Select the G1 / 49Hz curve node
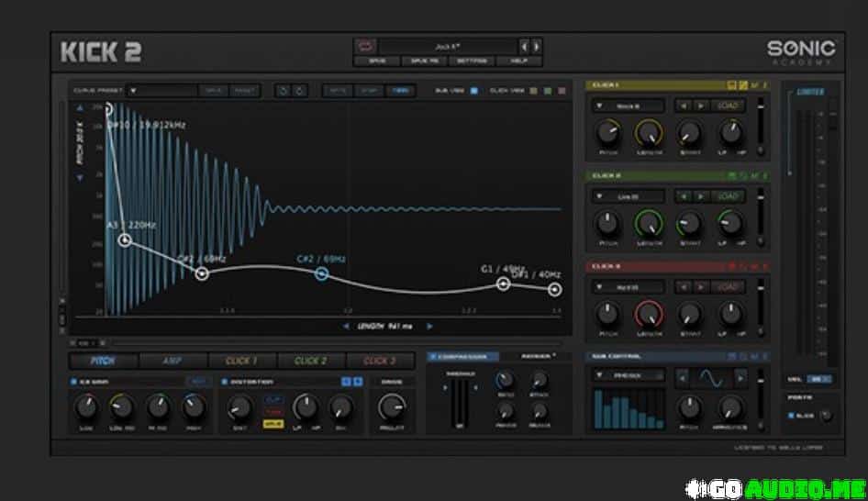The height and width of the screenshot is (501, 868). coord(503,284)
